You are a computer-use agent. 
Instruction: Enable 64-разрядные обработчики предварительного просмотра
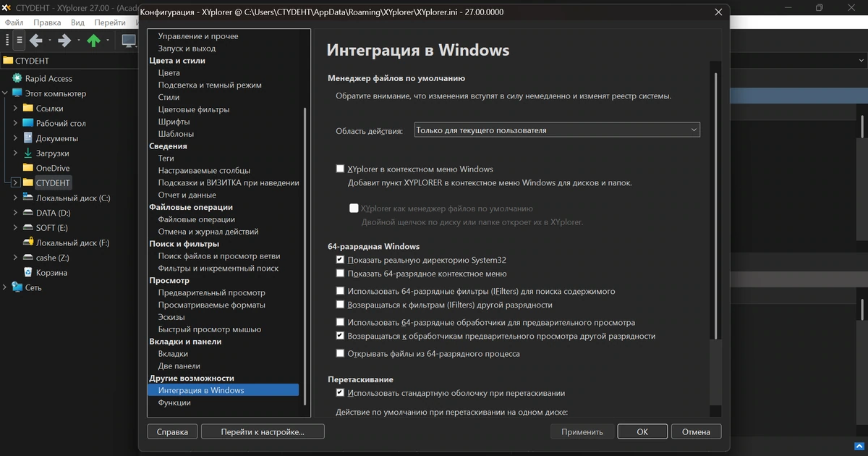point(340,322)
